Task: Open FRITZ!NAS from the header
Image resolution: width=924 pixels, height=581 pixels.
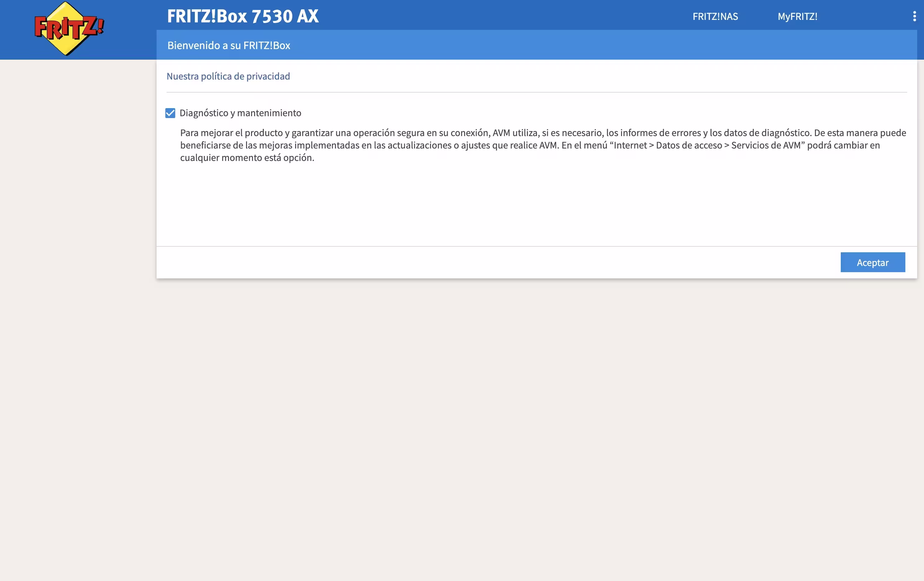Action: click(715, 16)
